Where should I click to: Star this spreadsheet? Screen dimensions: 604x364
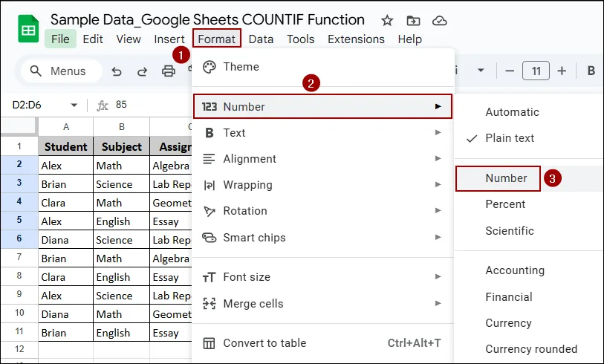387,21
